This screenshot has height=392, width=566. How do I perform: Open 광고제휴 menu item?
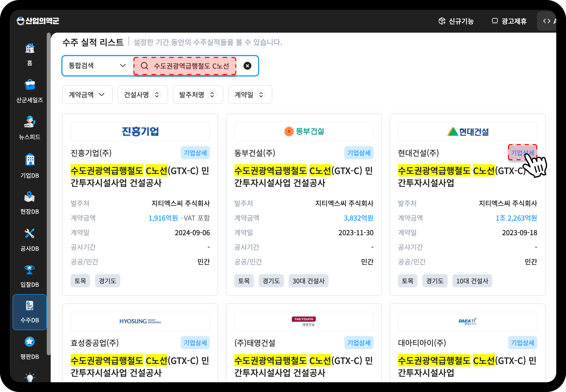click(509, 21)
